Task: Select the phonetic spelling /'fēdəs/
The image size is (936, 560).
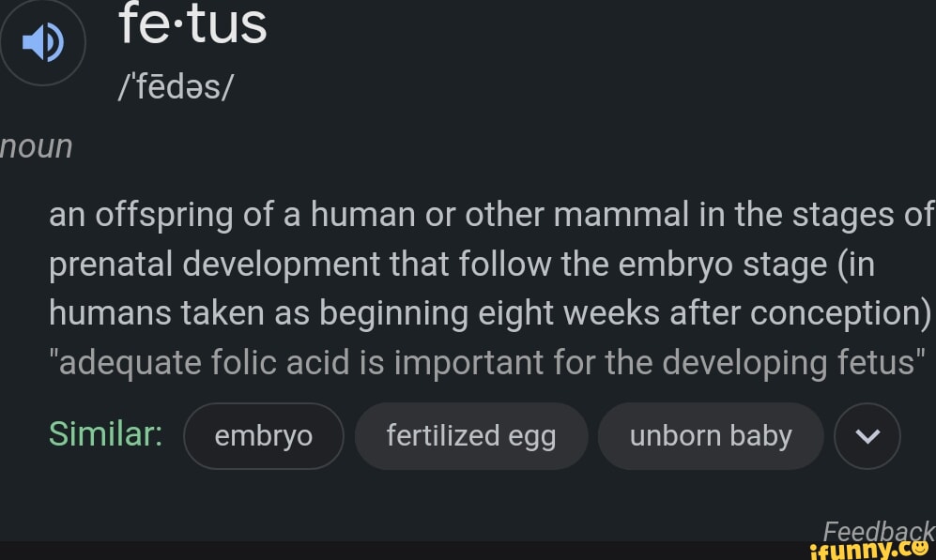Action: (x=175, y=86)
